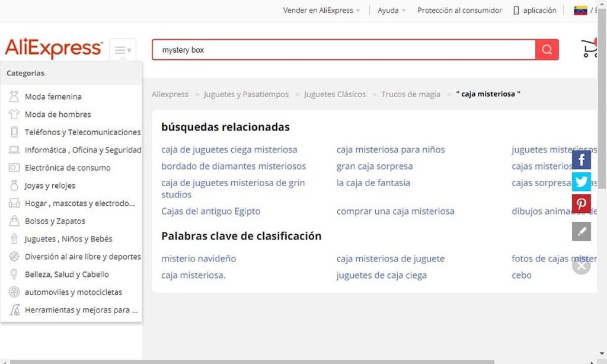Open comprar una caja misteriosa link
The height and width of the screenshot is (364, 607).
coord(395,211)
